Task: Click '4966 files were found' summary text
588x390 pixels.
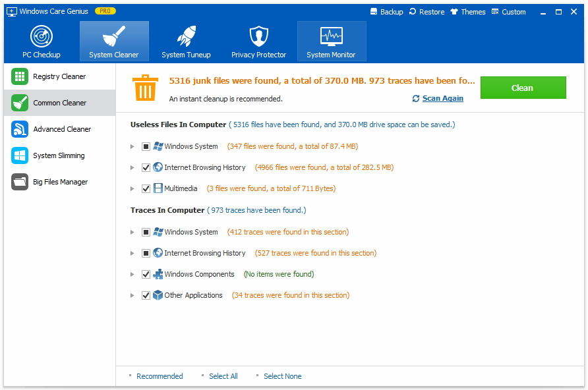Action: (324, 167)
